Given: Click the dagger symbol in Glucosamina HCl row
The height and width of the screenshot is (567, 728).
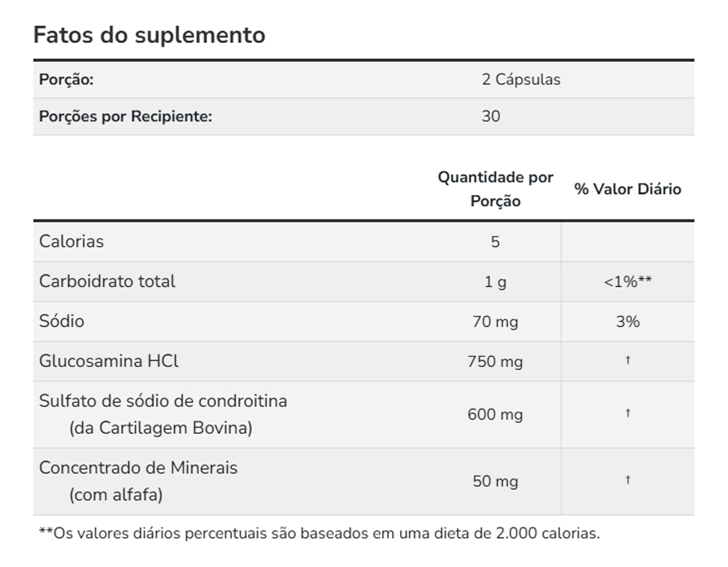Looking at the screenshot, I should pos(627,361).
